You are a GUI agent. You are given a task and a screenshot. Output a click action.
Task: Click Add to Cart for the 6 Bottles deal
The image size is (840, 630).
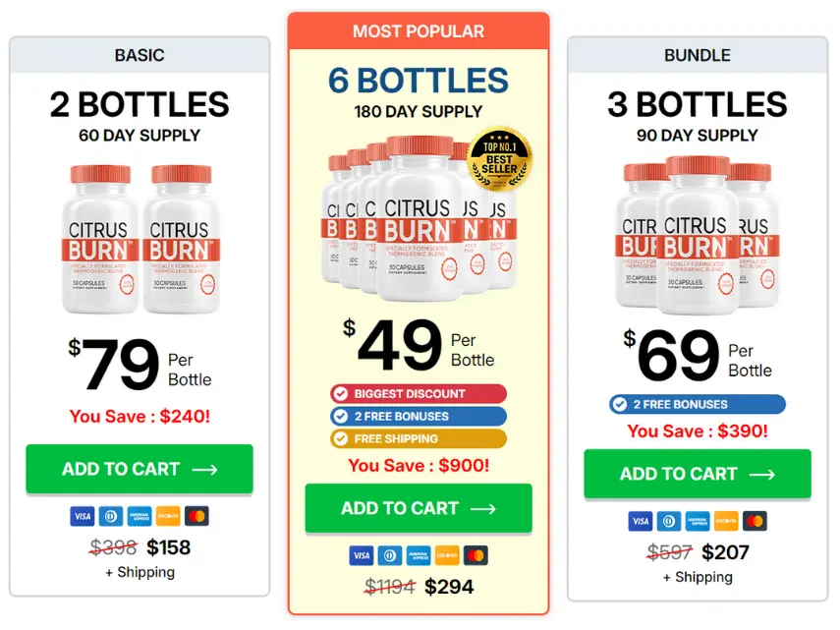click(x=420, y=509)
